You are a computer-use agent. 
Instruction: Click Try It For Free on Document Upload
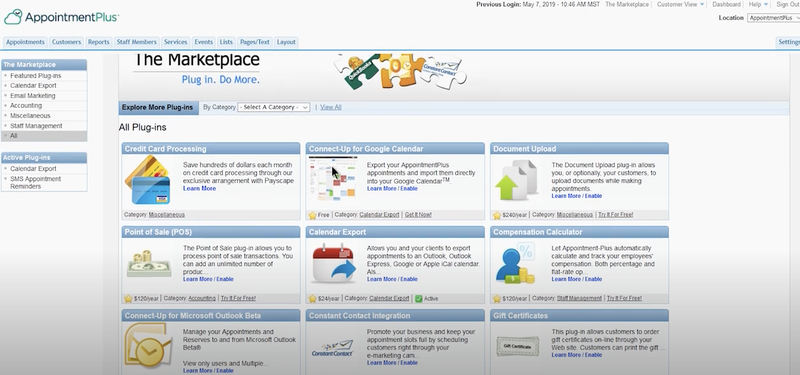point(616,215)
